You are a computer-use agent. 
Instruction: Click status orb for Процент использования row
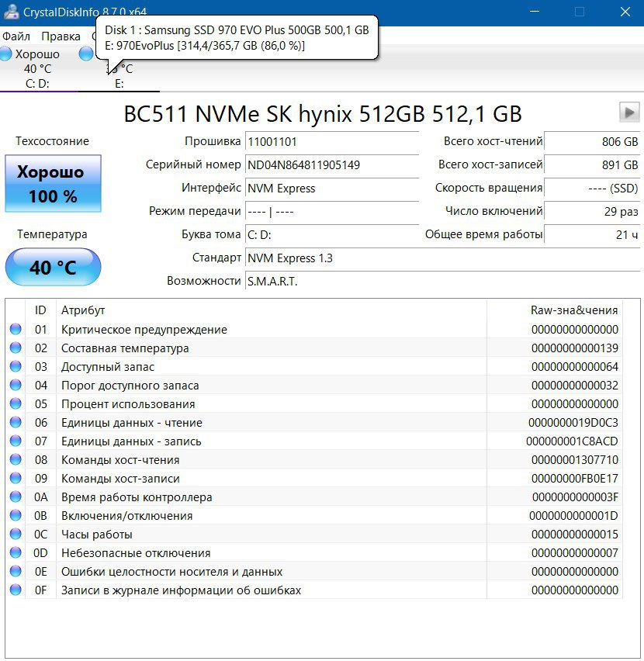click(16, 404)
